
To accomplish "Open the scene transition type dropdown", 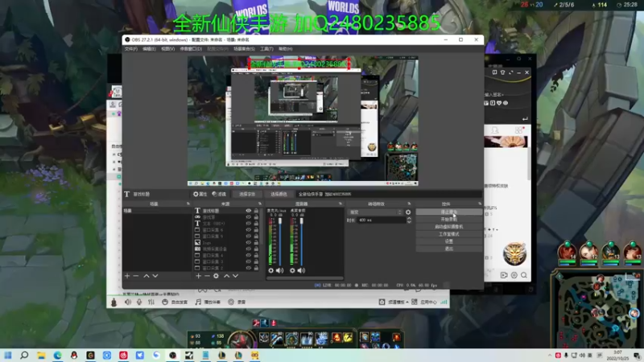I will (x=375, y=212).
